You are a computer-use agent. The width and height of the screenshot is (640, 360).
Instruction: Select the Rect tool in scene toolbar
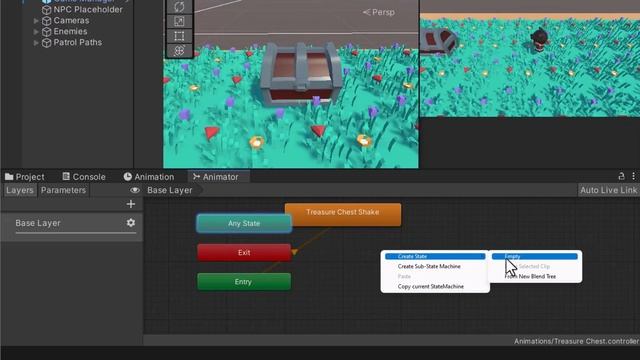(179, 36)
